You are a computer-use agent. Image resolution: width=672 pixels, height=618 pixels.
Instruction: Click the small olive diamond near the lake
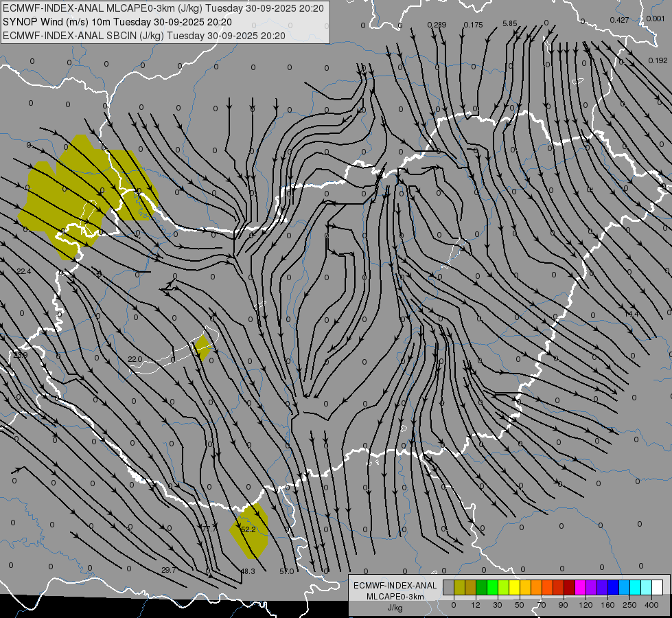[202, 348]
